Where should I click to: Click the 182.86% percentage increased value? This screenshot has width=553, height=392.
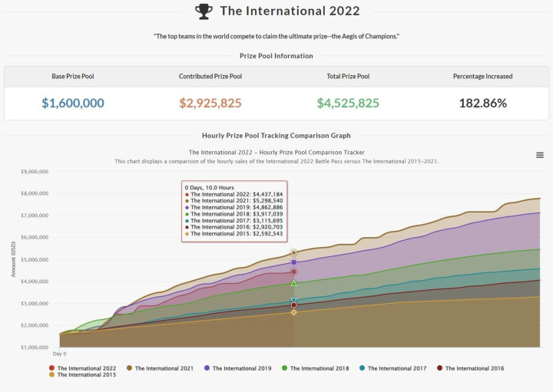483,104
